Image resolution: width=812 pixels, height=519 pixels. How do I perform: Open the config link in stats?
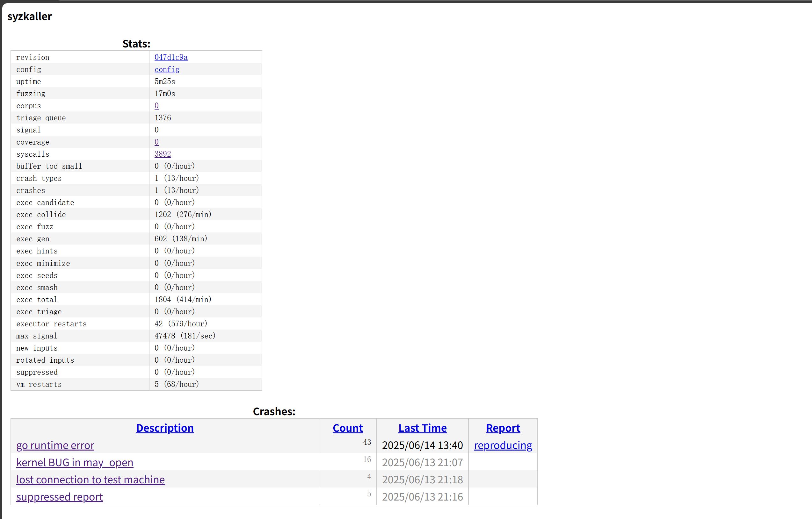(x=167, y=69)
